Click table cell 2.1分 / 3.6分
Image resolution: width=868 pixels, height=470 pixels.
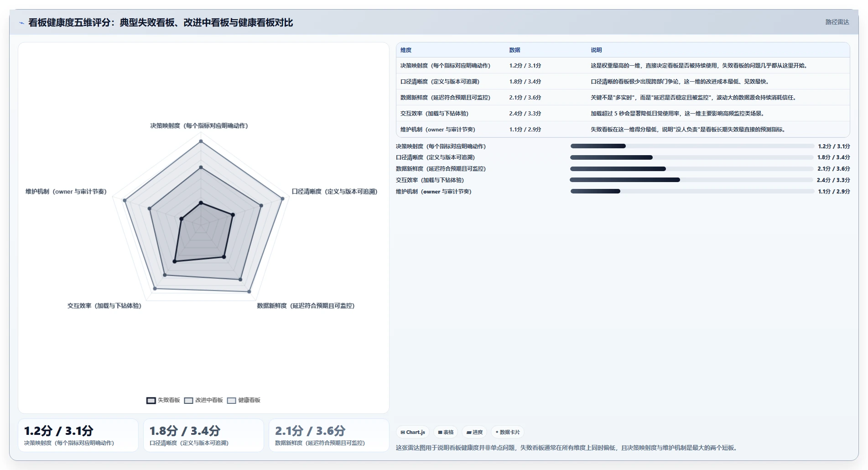pyautogui.click(x=525, y=98)
